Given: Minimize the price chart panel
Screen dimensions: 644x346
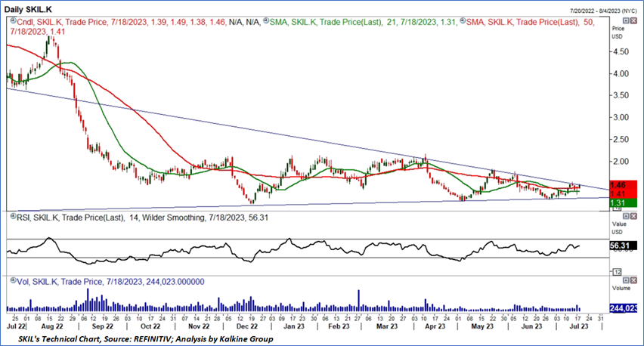Looking at the screenshot, I should click(626, 20).
